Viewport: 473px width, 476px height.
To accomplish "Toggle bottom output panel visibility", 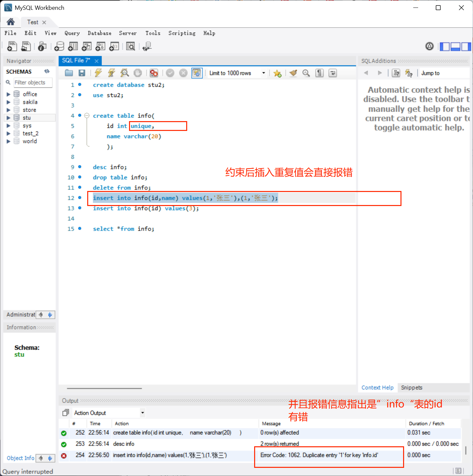I will (455, 47).
